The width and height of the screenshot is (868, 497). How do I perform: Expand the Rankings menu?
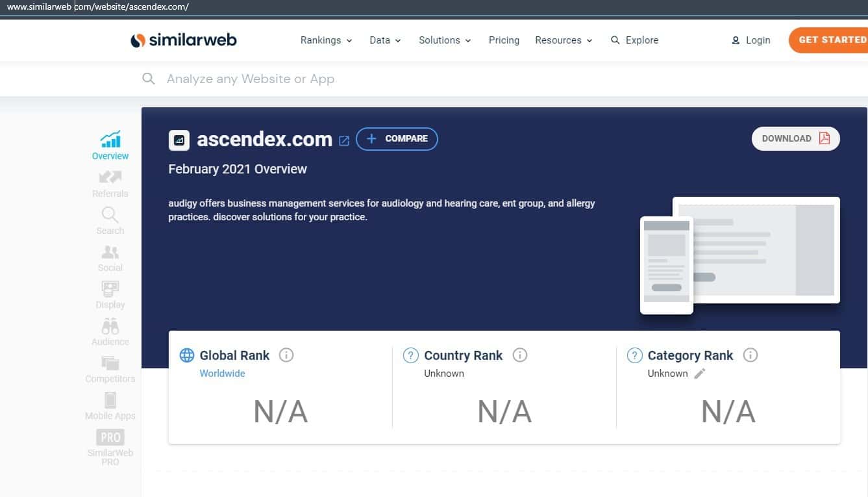(x=326, y=40)
